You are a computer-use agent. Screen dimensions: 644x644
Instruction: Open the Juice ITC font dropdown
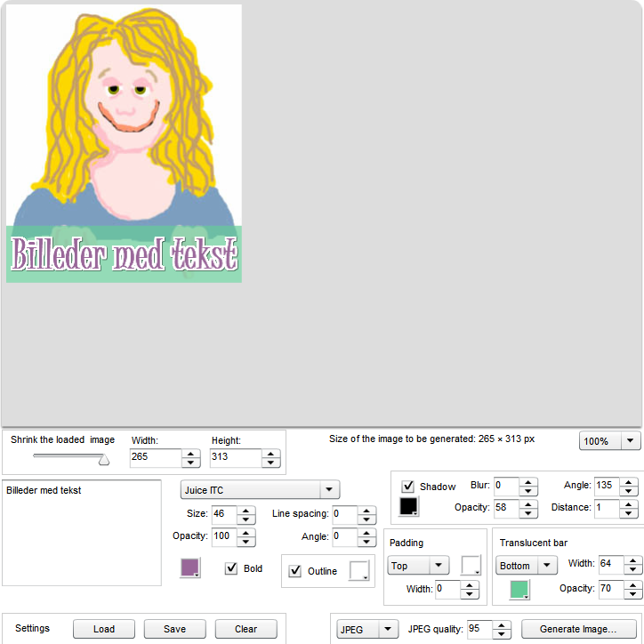pos(260,489)
